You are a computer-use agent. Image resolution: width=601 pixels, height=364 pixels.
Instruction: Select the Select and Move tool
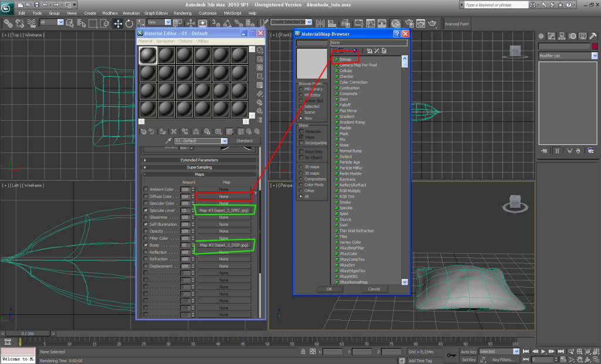tap(117, 23)
